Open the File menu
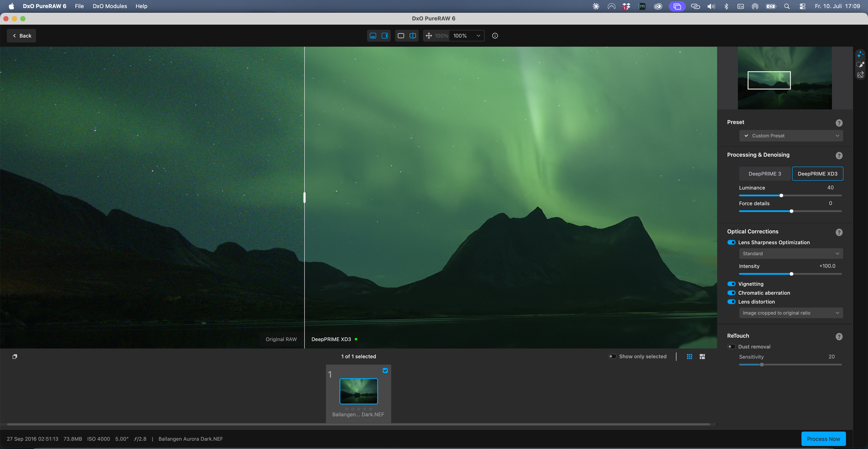Viewport: 868px width, 449px height. 79,6
